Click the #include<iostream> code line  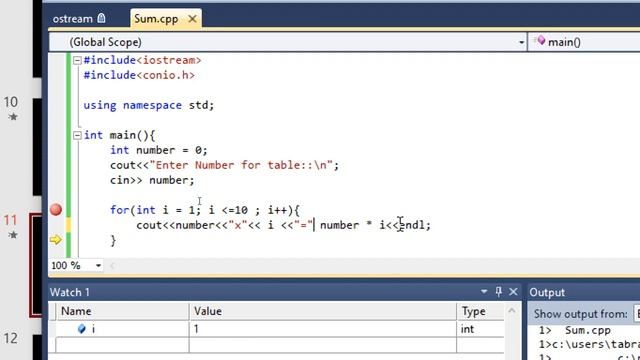142,60
